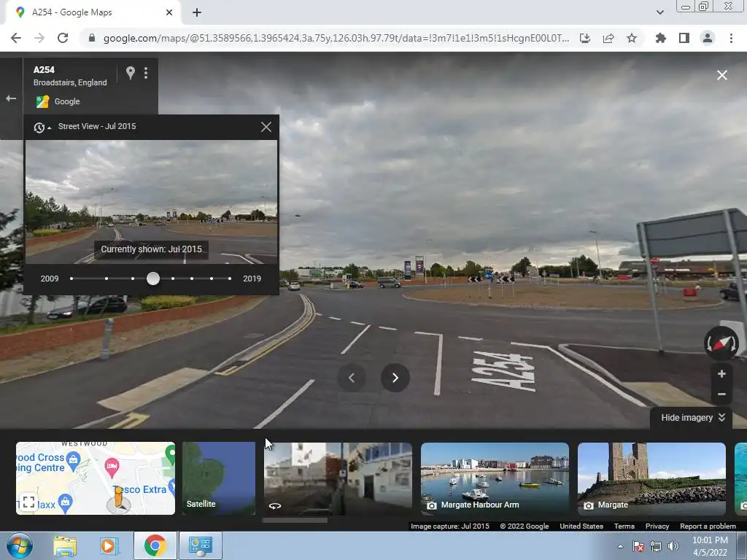Click the install app icon in address bar

click(x=585, y=38)
